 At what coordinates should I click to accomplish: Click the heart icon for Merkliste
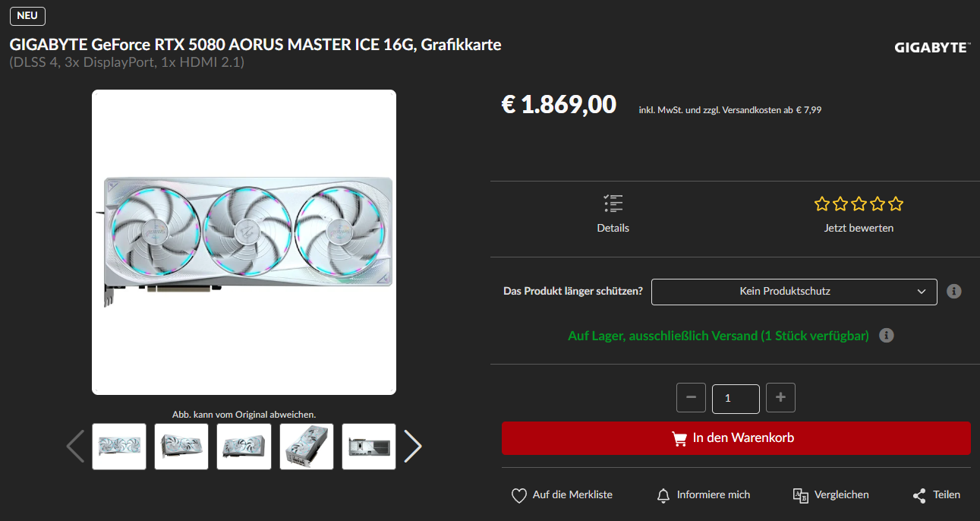(x=519, y=496)
